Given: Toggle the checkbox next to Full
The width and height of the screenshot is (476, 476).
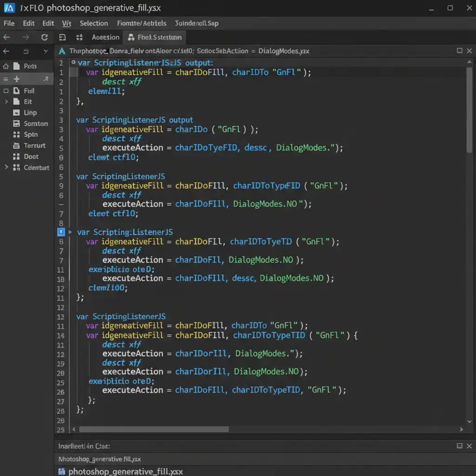Looking at the screenshot, I should pyautogui.click(x=6, y=91).
